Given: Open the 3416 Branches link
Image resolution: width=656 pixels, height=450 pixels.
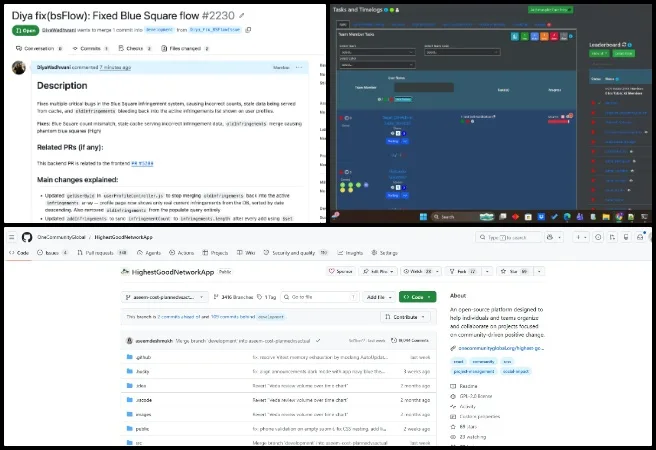Looking at the screenshot, I should [x=233, y=297].
